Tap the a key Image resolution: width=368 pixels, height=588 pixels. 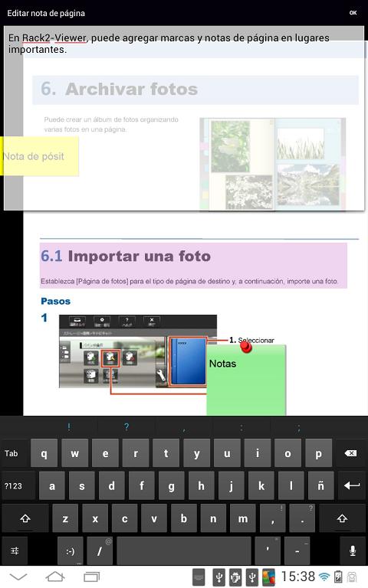[52, 486]
